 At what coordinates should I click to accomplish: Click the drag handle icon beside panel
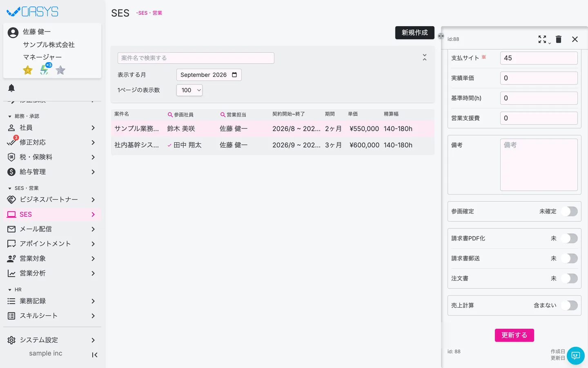441,36
